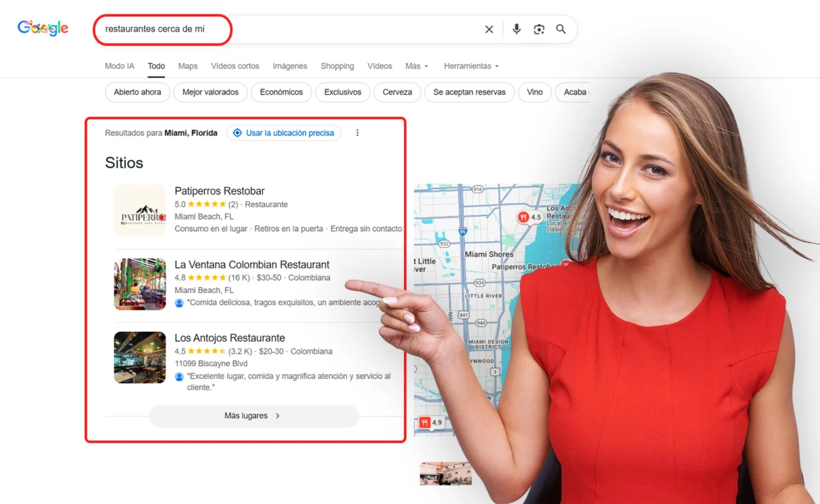Click the Patiperros Restobar thumbnail

pos(139,210)
